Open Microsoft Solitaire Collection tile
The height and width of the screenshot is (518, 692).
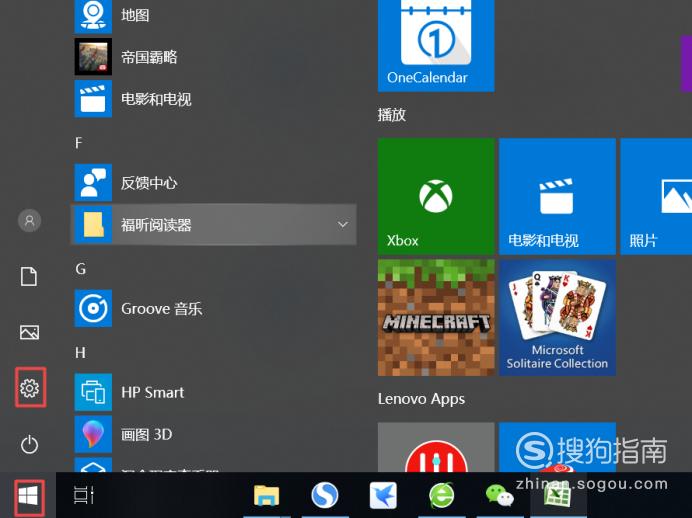[557, 318]
